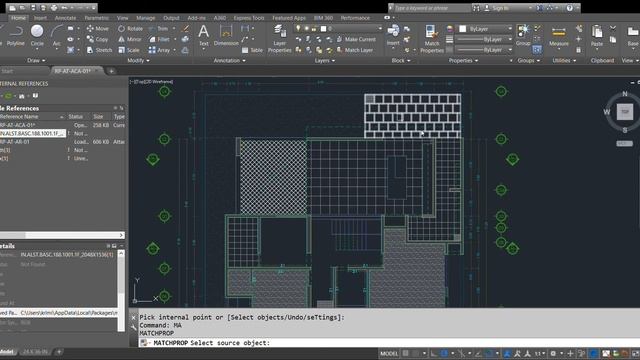Click the Match Layer button
This screenshot has height=360, width=640.
[x=355, y=50]
